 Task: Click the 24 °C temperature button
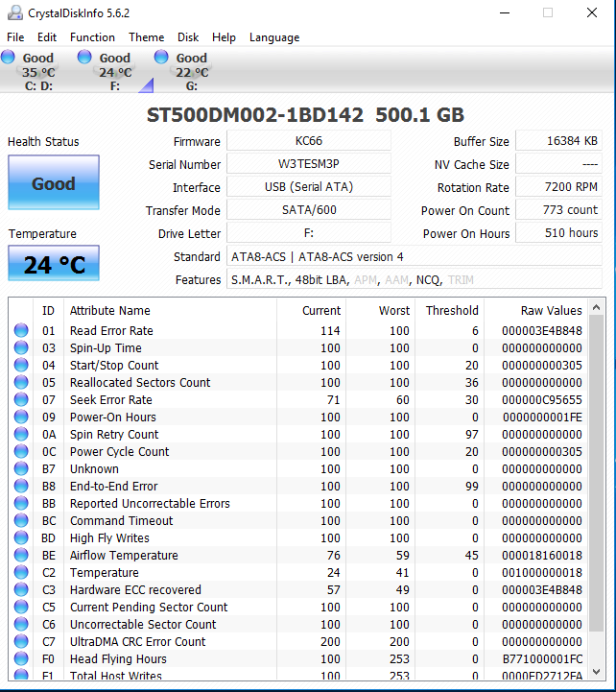click(x=54, y=264)
